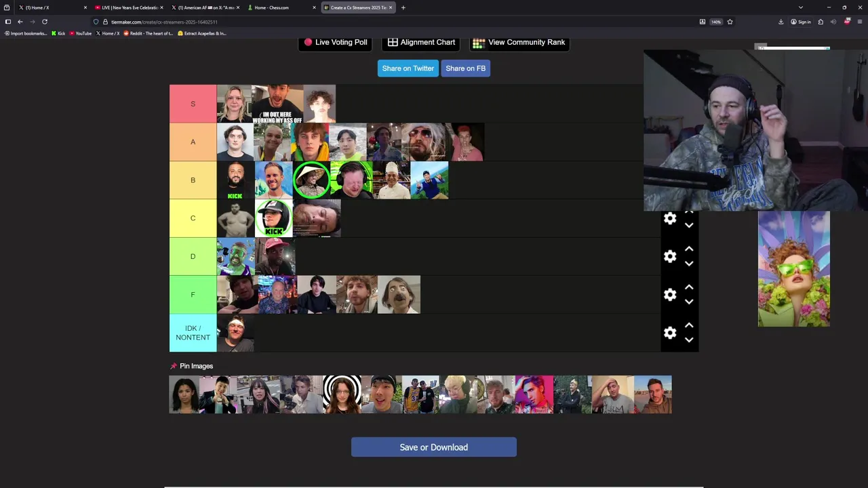
Task: Click Share on FB button
Action: point(465,68)
